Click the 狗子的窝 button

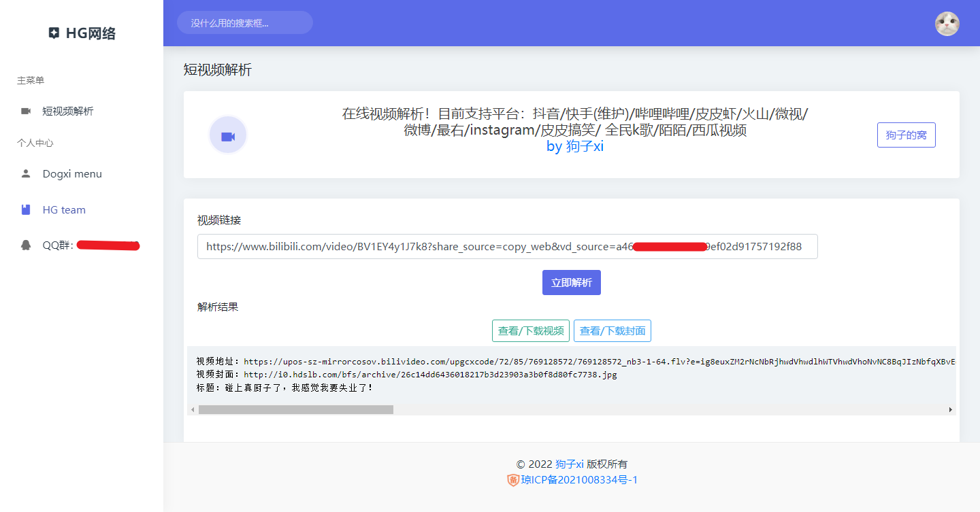tap(906, 135)
